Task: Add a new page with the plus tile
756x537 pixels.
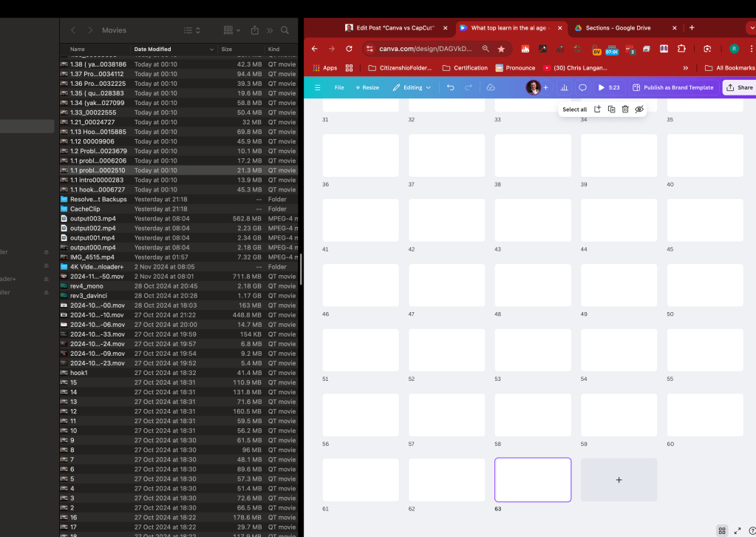Action: 619,480
